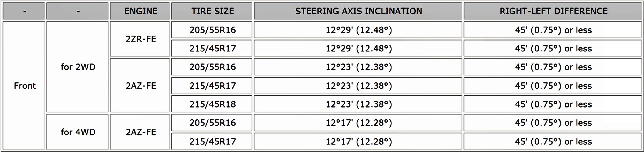The width and height of the screenshot is (644, 152).
Task: Click the leftmost dash header cell
Action: click(24, 11)
